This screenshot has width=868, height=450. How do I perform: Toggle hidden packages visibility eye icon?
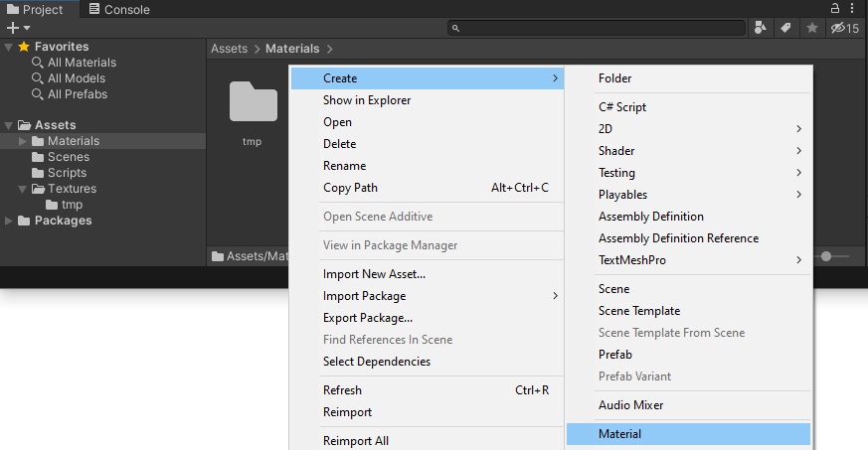(x=843, y=28)
